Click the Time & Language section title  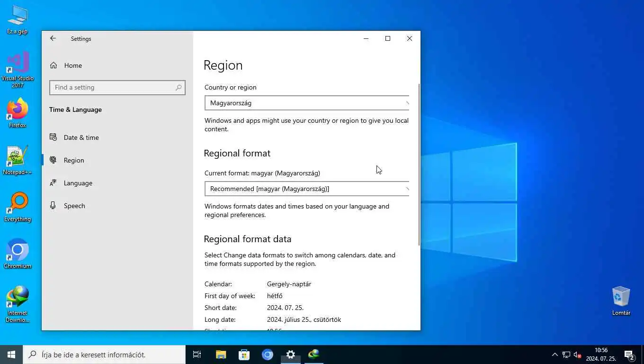tap(75, 109)
